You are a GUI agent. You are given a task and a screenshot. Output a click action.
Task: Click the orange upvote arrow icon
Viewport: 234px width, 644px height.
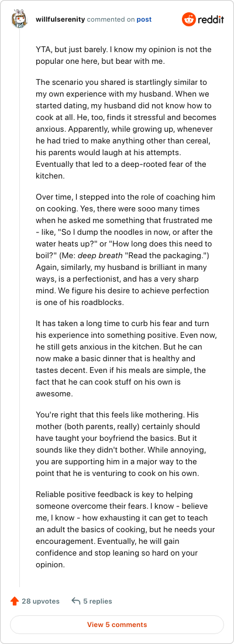tap(15, 601)
